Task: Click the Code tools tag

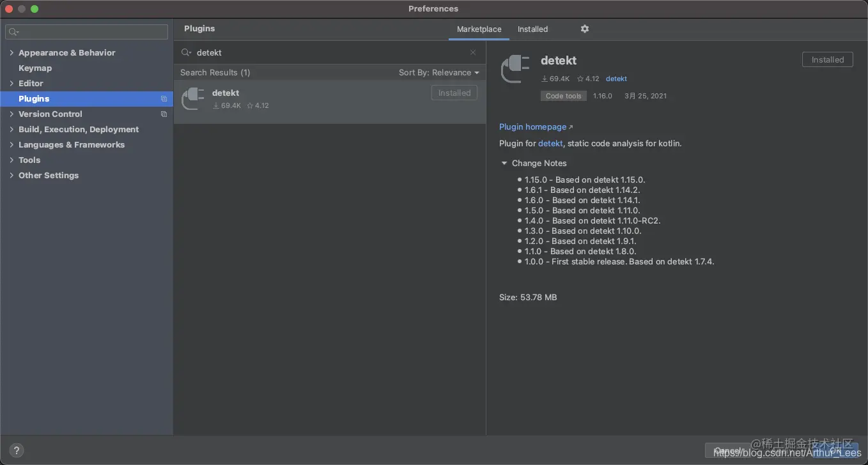Action: pyautogui.click(x=563, y=96)
